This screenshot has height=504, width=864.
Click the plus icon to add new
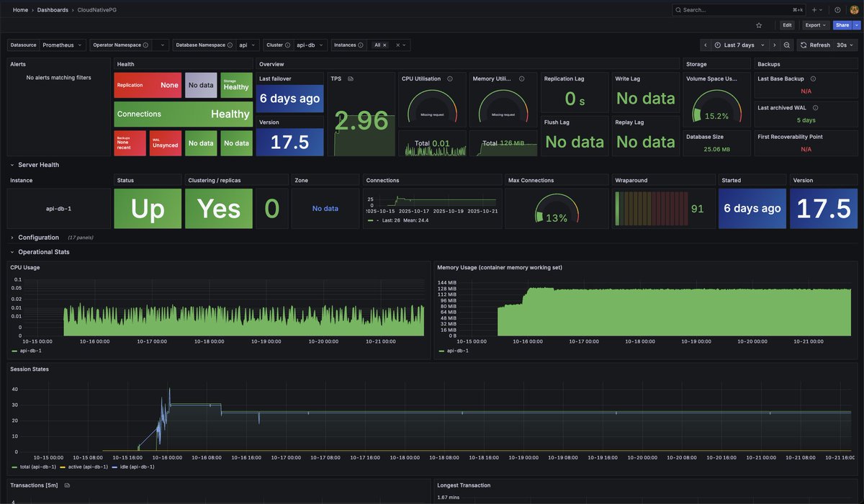coord(817,10)
